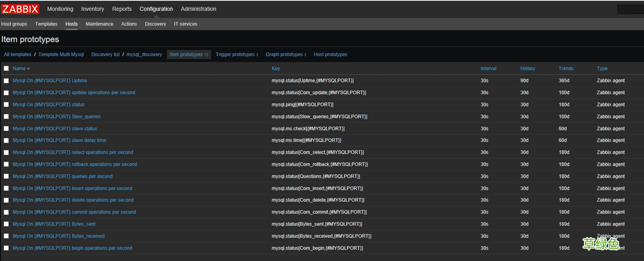Open the Graph prototypes tab
Viewport: 644px width, 261px height.
tap(284, 55)
